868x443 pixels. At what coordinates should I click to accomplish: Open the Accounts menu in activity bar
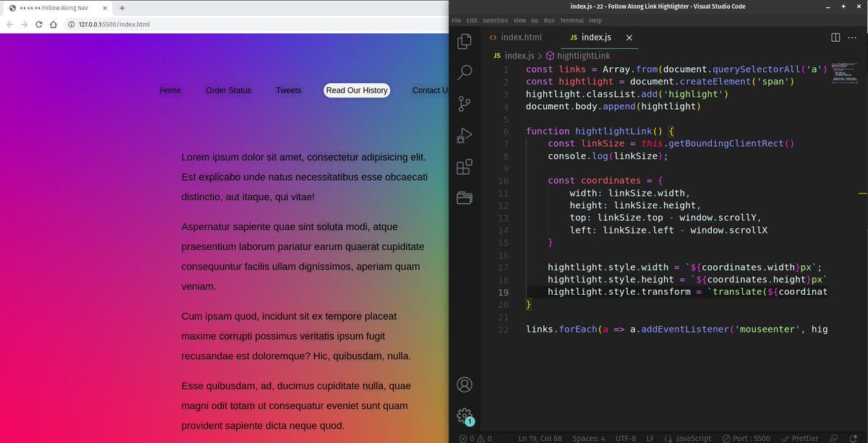point(464,384)
